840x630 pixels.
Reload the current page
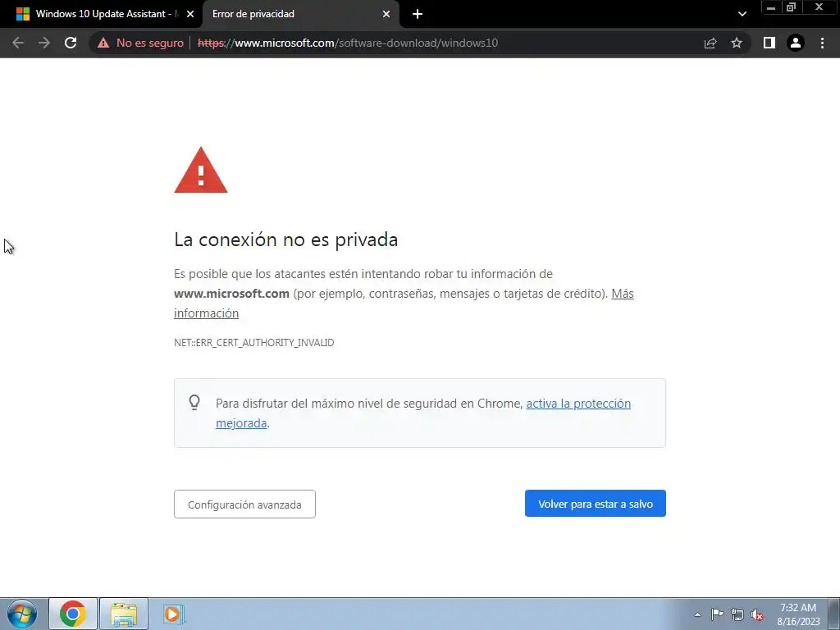click(x=71, y=43)
